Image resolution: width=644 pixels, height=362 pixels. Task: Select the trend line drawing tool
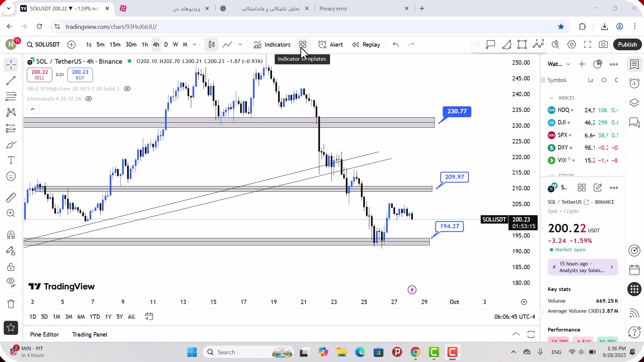(x=11, y=80)
